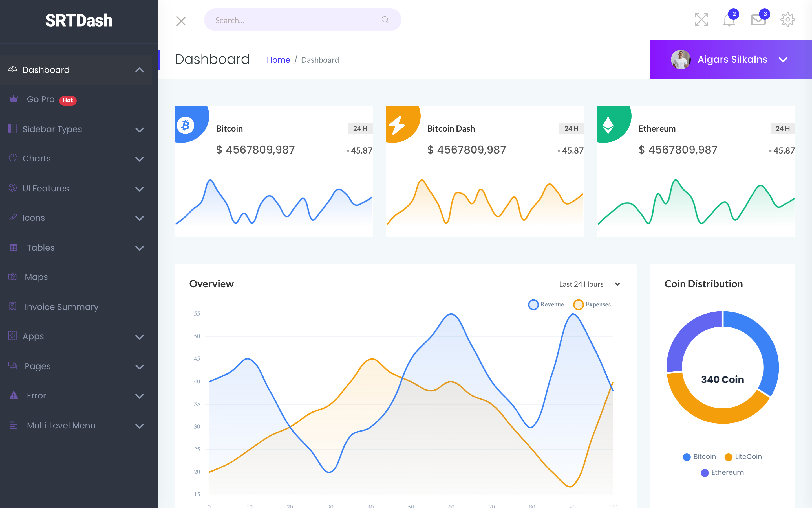Viewport: 812px width, 508px height.
Task: Select the Tables menu label
Action: pyautogui.click(x=41, y=248)
